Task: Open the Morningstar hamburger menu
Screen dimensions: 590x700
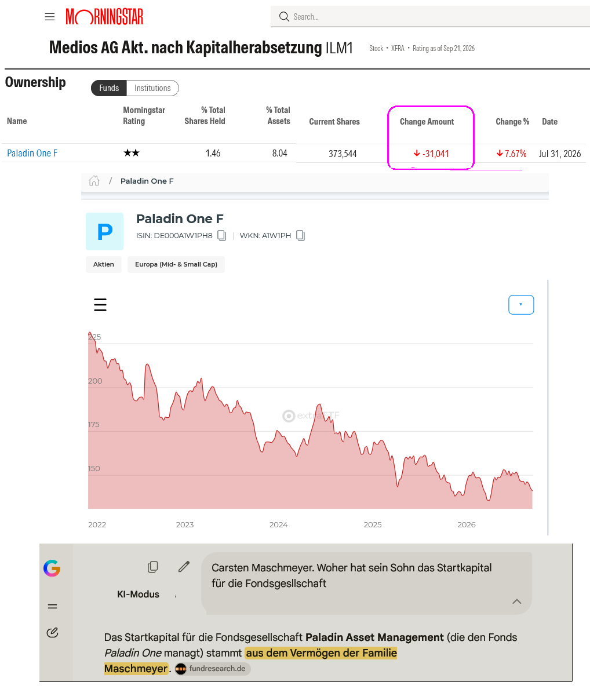Action: pyautogui.click(x=50, y=17)
